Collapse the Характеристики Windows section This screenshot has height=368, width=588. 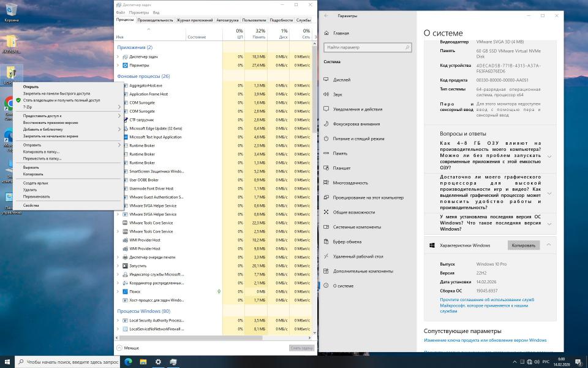(x=549, y=245)
